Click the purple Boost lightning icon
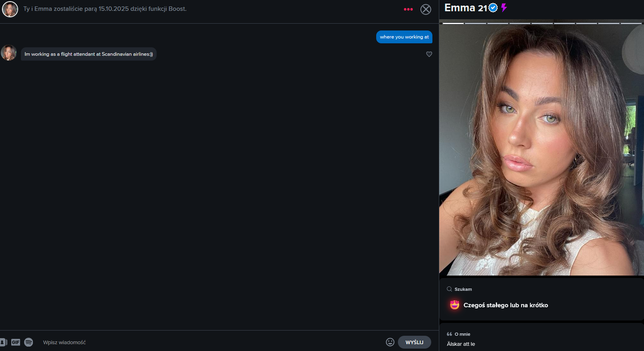The width and height of the screenshot is (644, 351). coord(504,8)
